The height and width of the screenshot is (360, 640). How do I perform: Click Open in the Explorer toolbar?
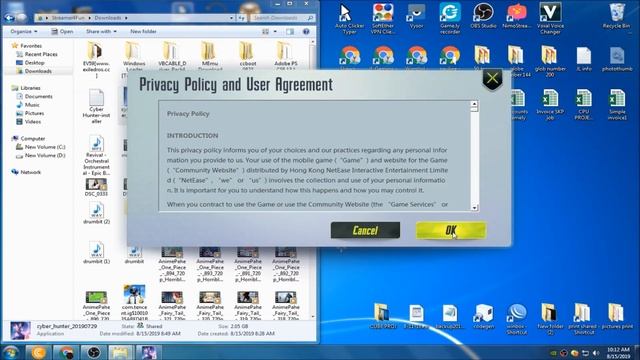[62, 31]
